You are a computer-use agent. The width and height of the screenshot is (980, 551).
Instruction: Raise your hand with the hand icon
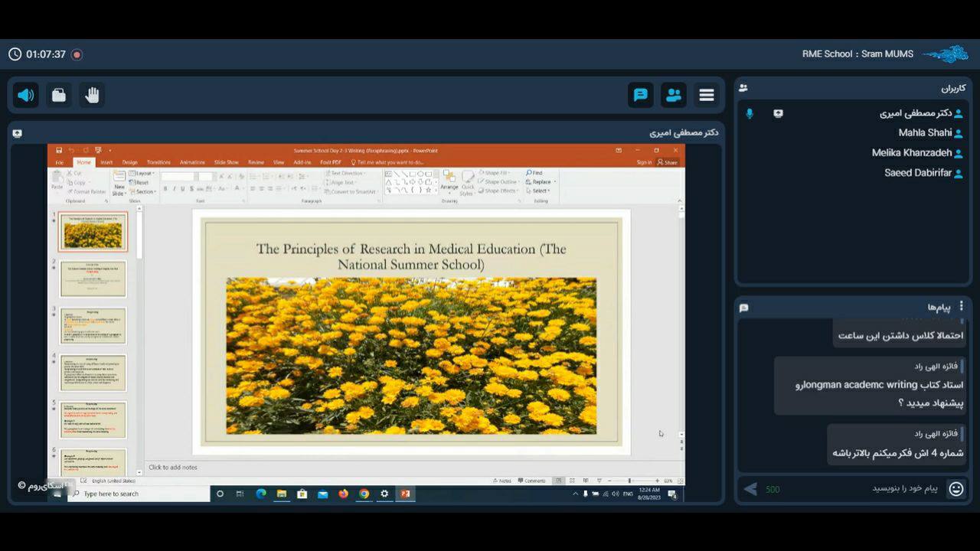(x=92, y=95)
